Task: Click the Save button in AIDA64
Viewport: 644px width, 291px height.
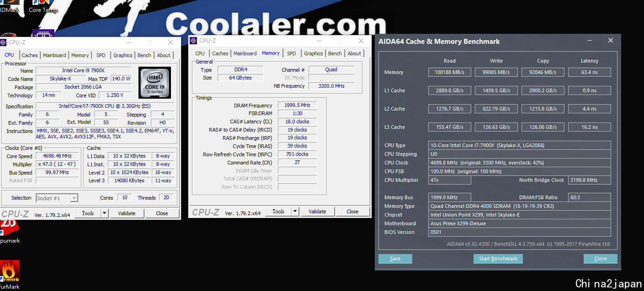Action: 395,259
